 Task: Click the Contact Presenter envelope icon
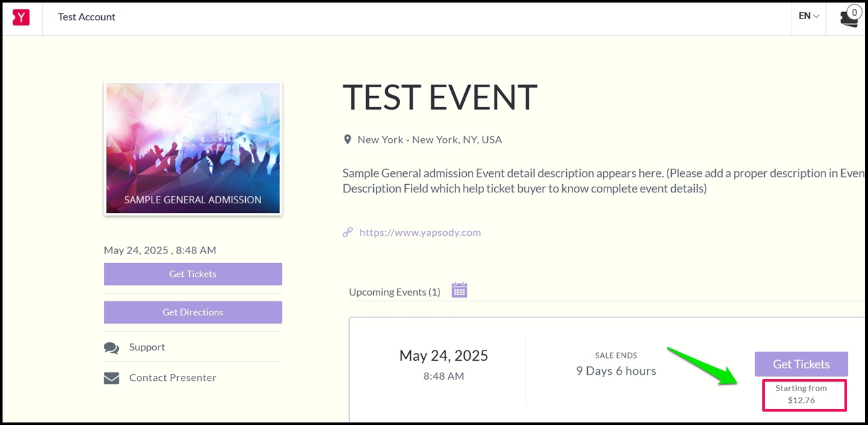click(111, 378)
